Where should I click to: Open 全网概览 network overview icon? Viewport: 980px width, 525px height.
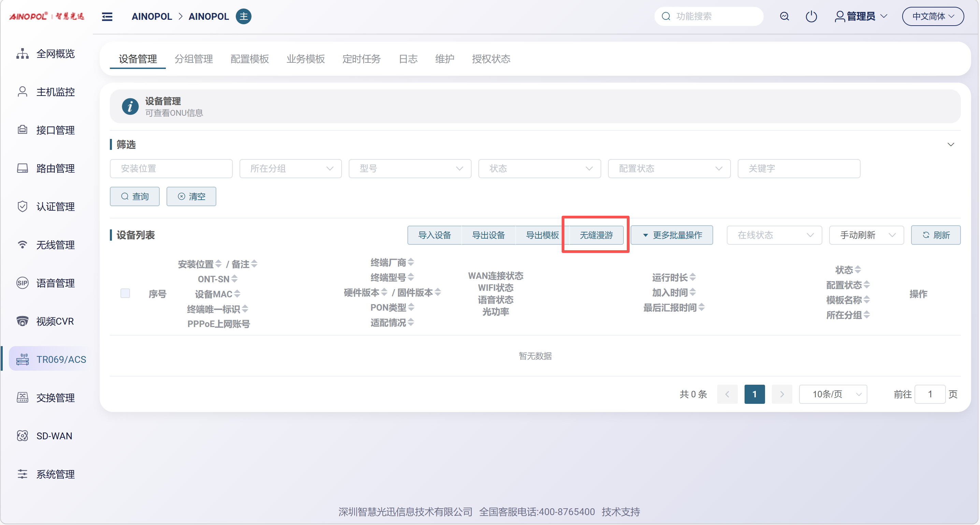click(x=23, y=54)
